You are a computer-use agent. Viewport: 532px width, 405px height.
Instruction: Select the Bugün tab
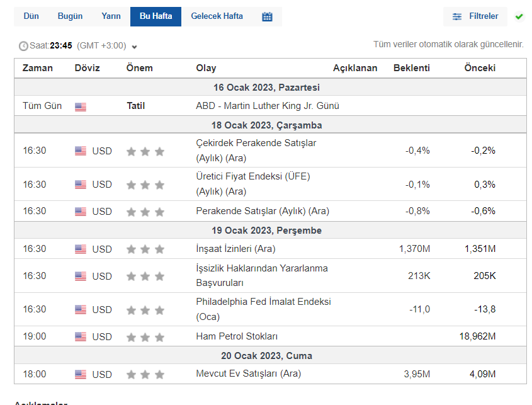click(70, 16)
